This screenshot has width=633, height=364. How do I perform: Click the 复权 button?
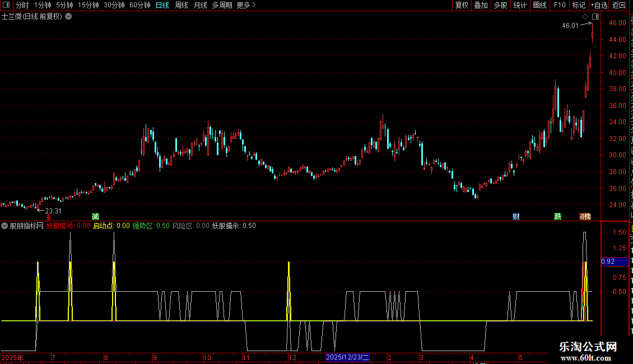pos(462,5)
